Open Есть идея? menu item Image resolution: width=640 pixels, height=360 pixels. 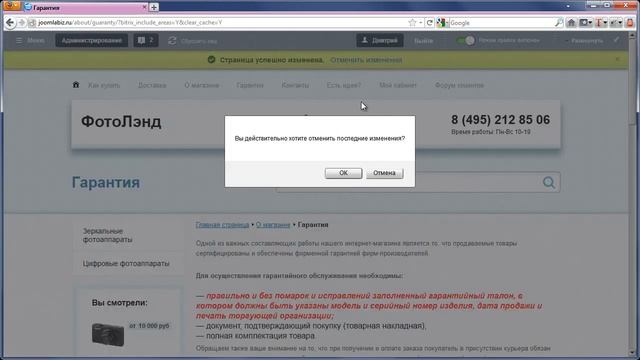[x=344, y=85]
